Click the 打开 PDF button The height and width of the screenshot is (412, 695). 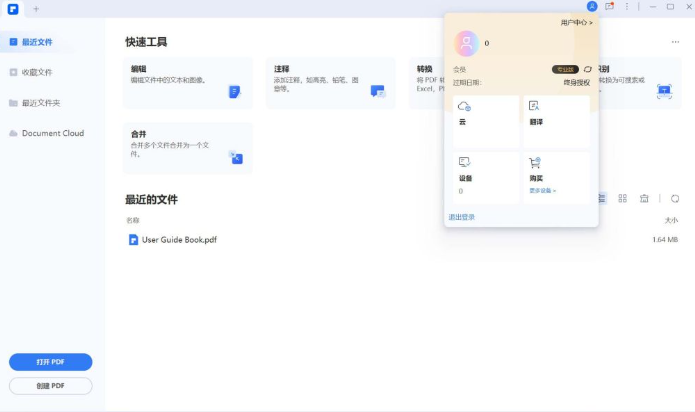[51, 362]
